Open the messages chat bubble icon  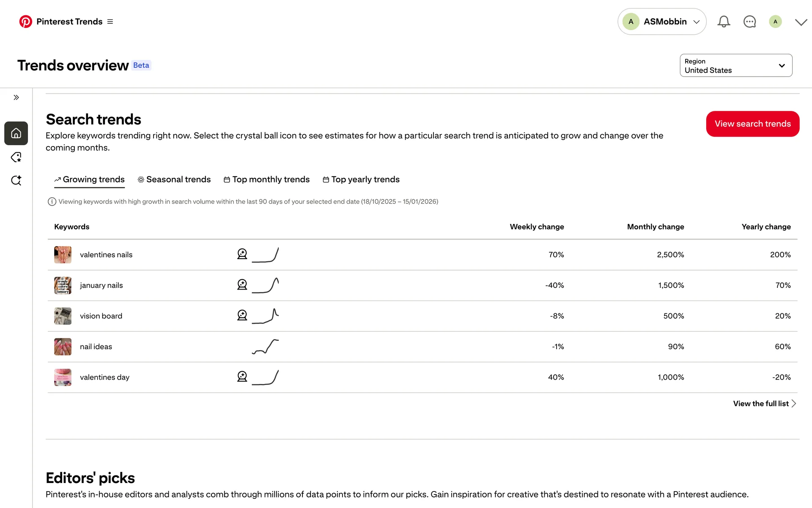point(749,22)
